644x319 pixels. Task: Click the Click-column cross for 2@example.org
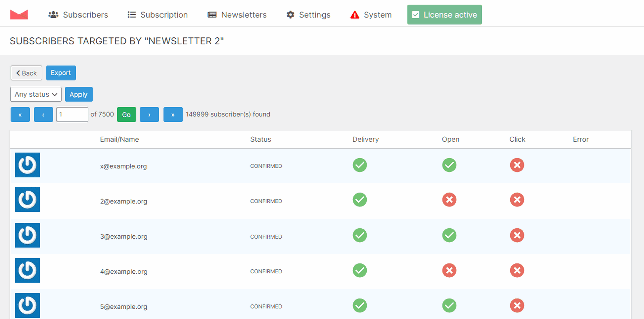pyautogui.click(x=517, y=200)
